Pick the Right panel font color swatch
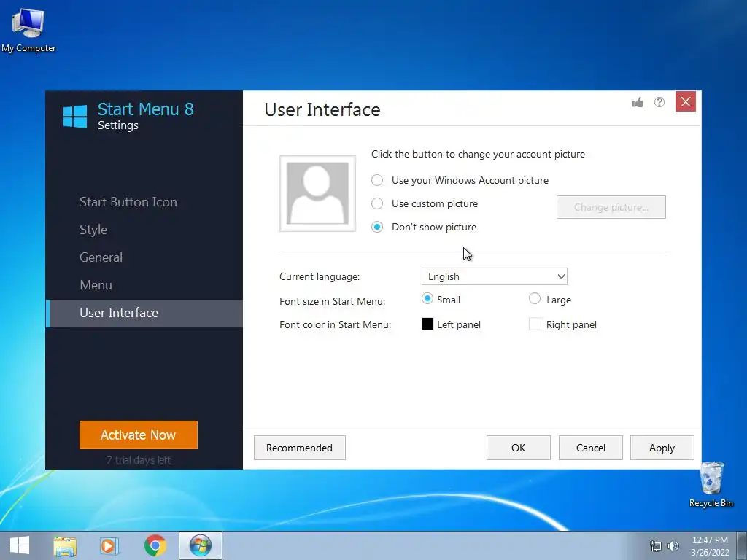This screenshot has height=560, width=747. (535, 324)
